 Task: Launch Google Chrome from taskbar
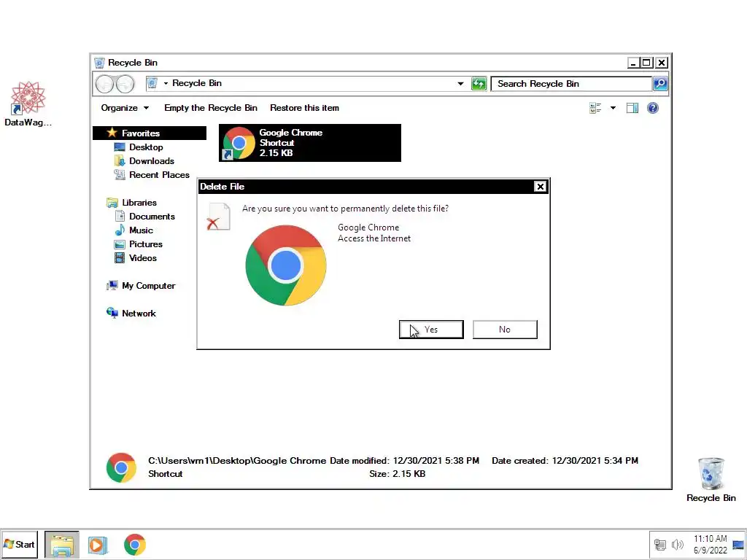click(135, 545)
